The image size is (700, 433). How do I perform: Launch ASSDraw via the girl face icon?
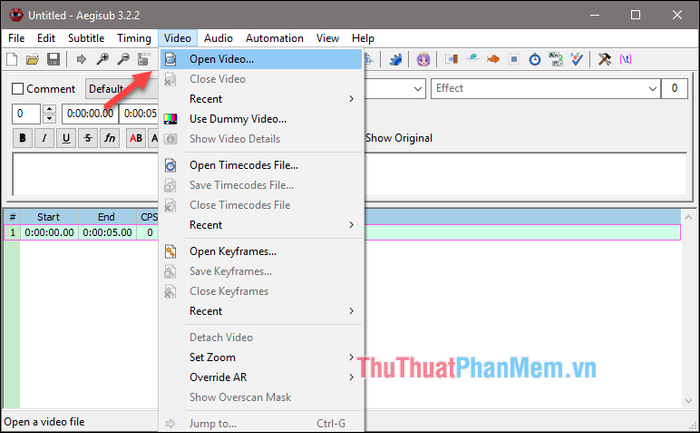point(423,59)
